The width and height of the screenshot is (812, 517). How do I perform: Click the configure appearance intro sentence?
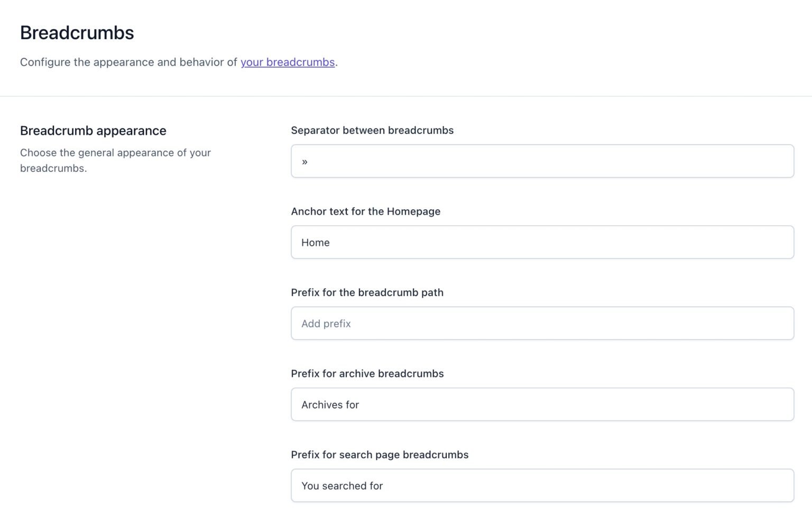[178, 62]
